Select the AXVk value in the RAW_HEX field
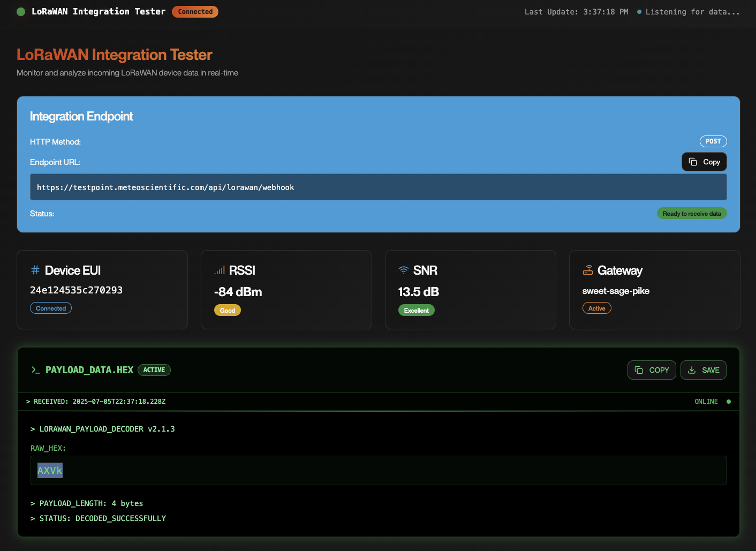This screenshot has width=756, height=551. (49, 470)
